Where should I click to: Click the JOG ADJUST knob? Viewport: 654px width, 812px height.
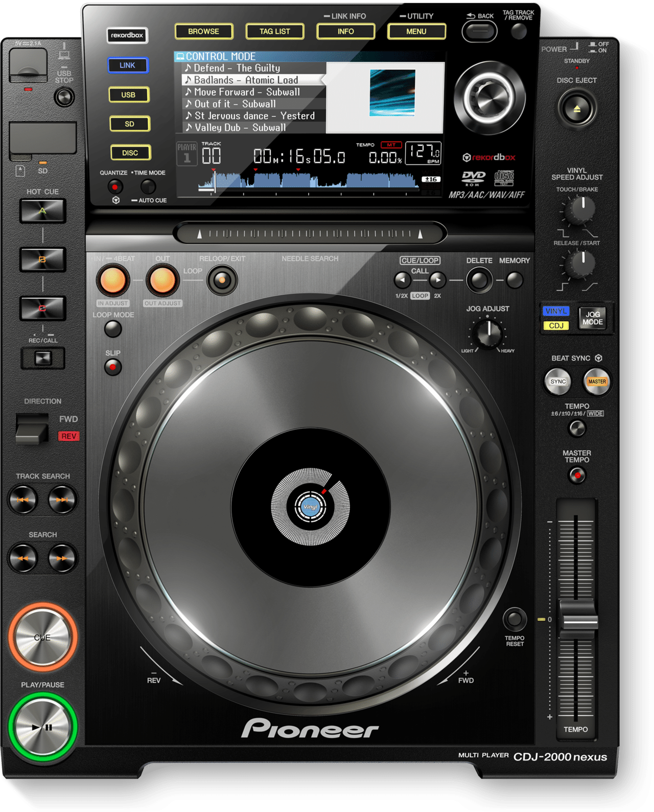pyautogui.click(x=488, y=333)
